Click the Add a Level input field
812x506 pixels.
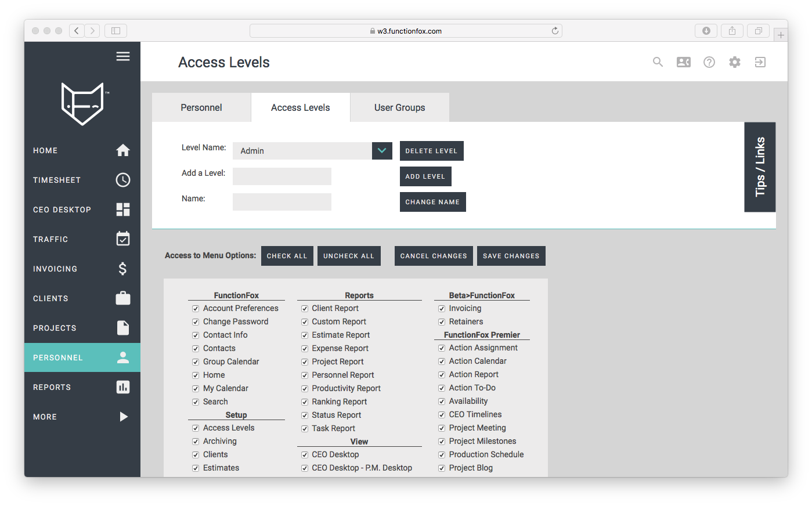click(x=282, y=176)
